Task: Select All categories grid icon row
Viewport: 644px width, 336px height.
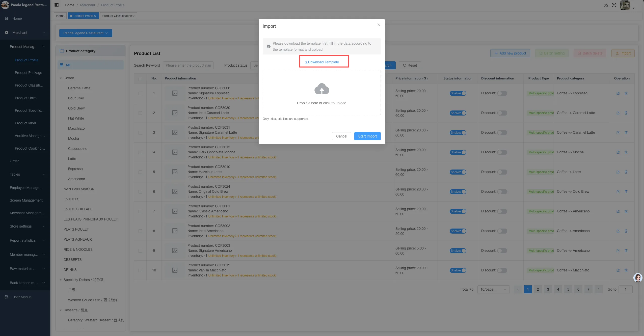Action: [91, 65]
